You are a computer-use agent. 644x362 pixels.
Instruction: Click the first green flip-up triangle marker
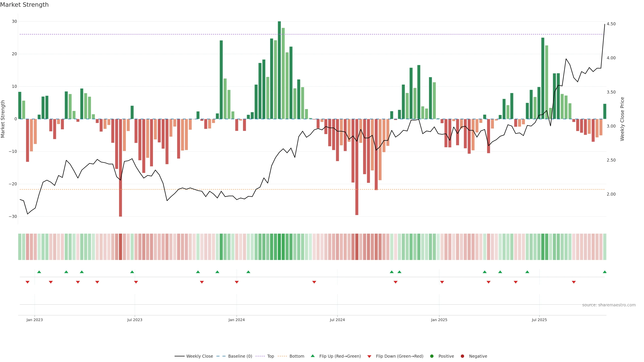pos(39,272)
